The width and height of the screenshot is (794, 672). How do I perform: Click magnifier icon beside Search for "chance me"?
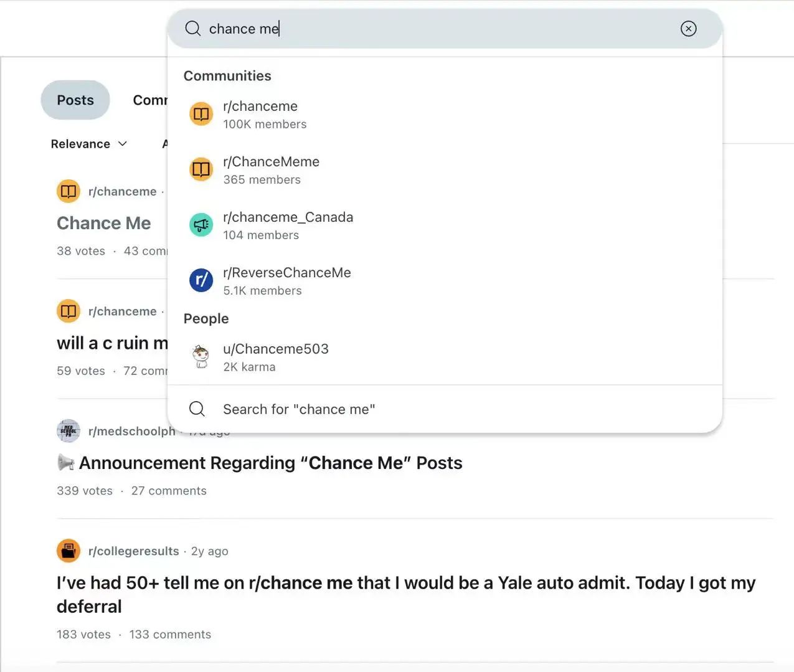197,409
